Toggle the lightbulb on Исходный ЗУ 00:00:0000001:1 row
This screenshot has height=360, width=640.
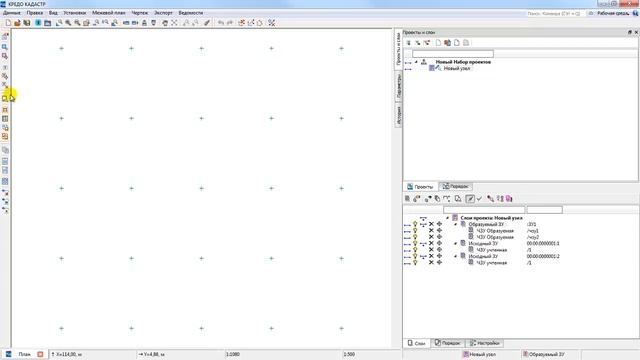[415, 243]
